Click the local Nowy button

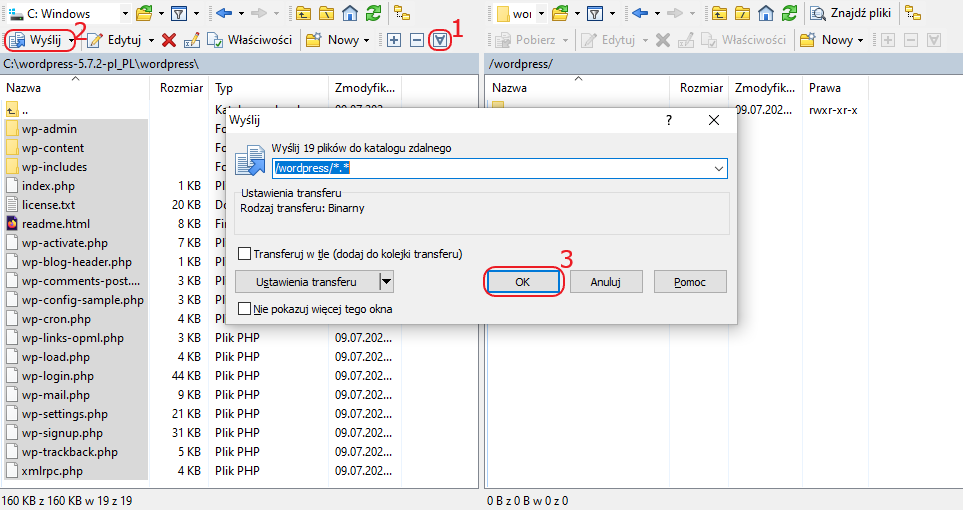[x=333, y=40]
